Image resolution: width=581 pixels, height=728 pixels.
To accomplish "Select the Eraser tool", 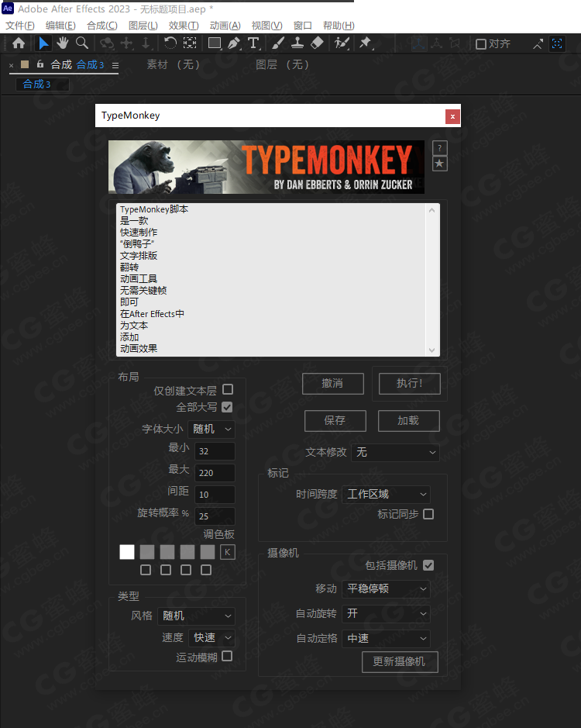I will [317, 43].
